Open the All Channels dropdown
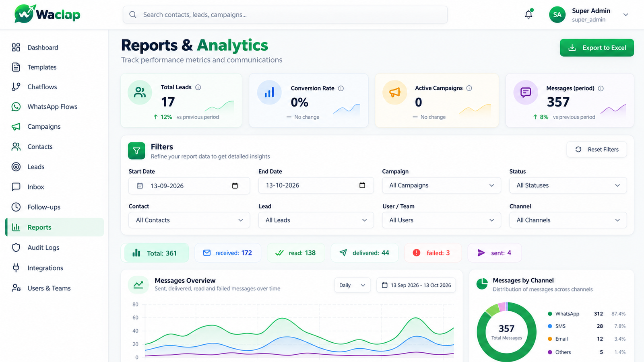644x362 pixels. point(568,220)
